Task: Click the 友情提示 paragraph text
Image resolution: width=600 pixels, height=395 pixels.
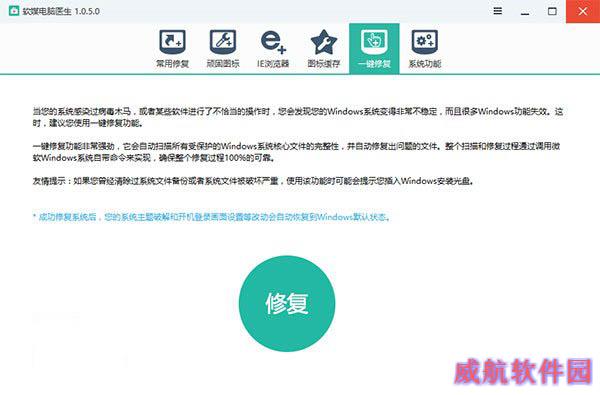Action: coord(253,181)
